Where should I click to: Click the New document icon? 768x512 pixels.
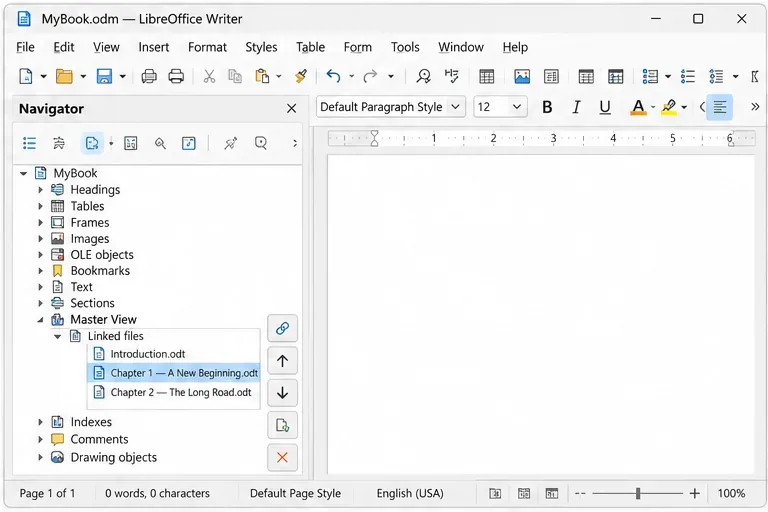[x=25, y=76]
